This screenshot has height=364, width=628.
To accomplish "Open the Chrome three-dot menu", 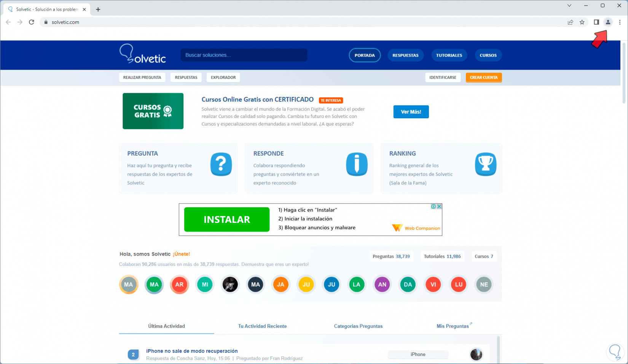I will pyautogui.click(x=620, y=22).
